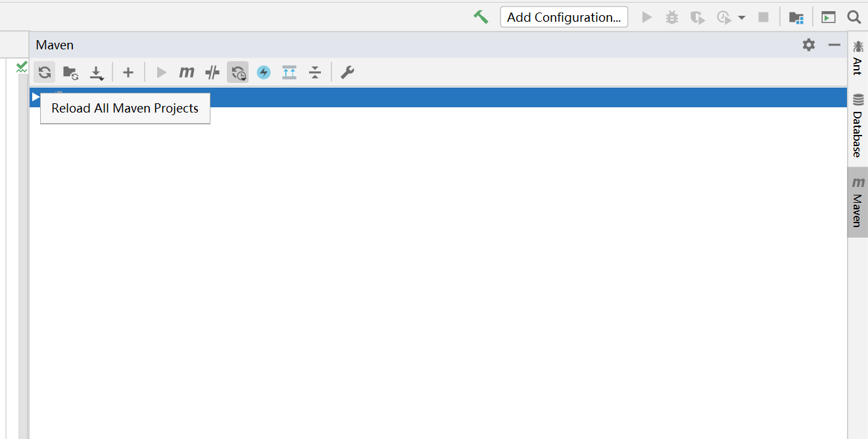Open Maven Settings via wrench icon
Image resolution: width=868 pixels, height=439 pixels.
(x=347, y=72)
